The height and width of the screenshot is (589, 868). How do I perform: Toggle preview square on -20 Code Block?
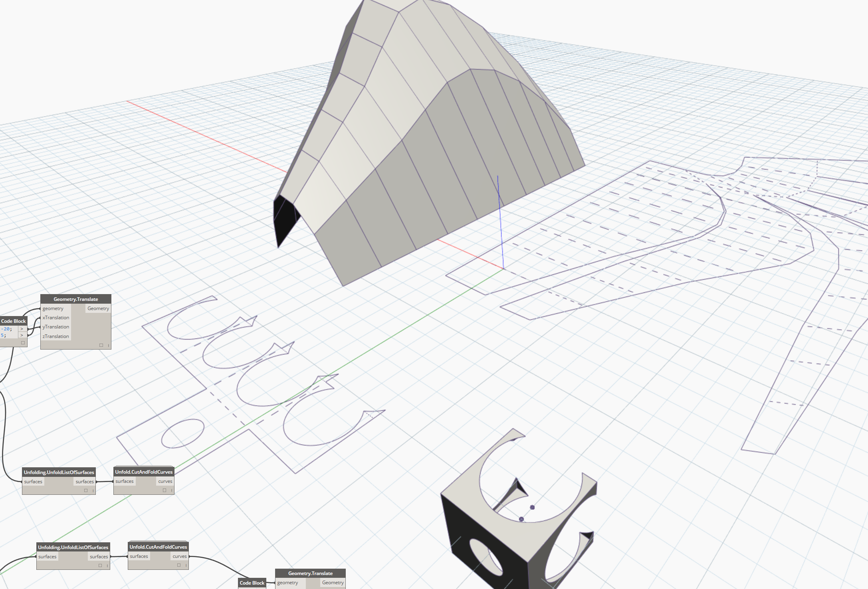23,343
